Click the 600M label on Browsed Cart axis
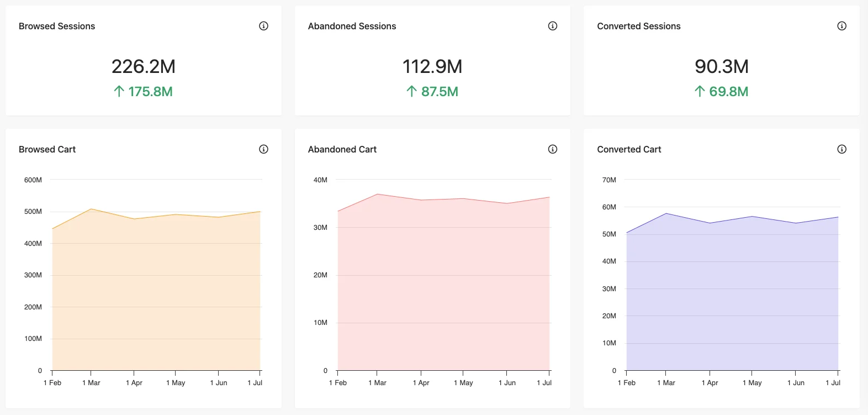 (x=33, y=180)
